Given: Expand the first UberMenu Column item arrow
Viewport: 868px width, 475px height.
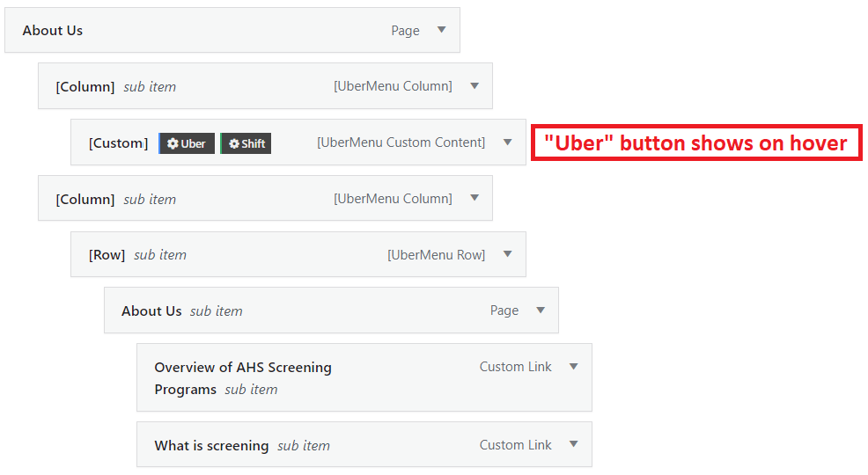Looking at the screenshot, I should [x=474, y=85].
